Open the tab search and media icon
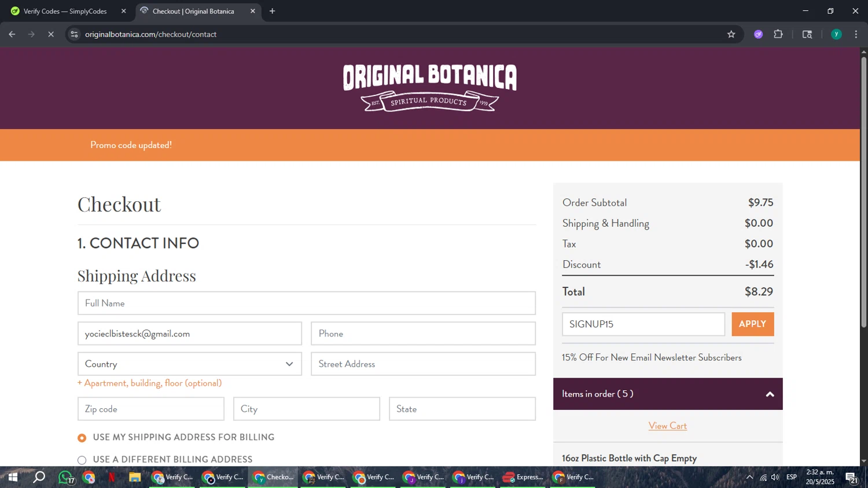Viewport: 868px width, 488px height. (x=807, y=34)
